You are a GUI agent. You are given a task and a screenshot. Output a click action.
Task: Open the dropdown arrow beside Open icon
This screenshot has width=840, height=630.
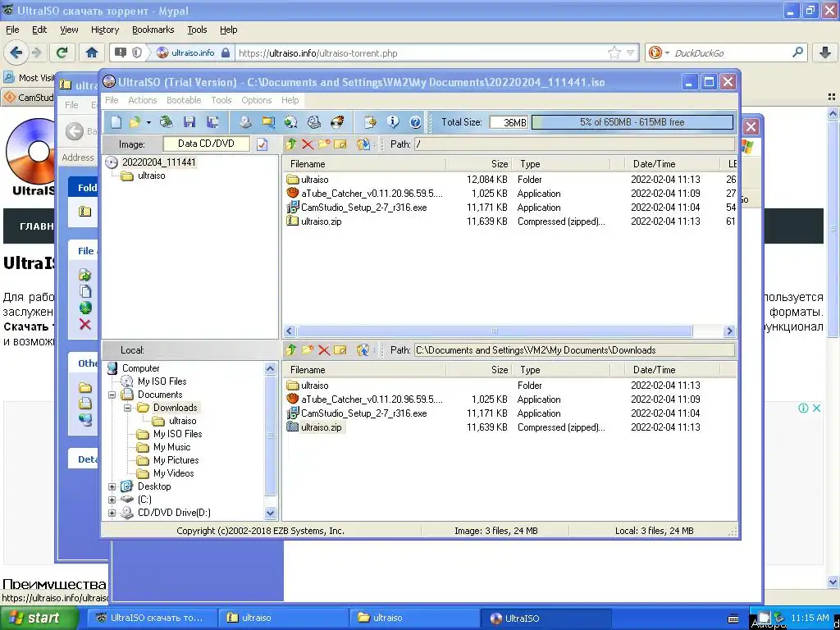pos(148,122)
